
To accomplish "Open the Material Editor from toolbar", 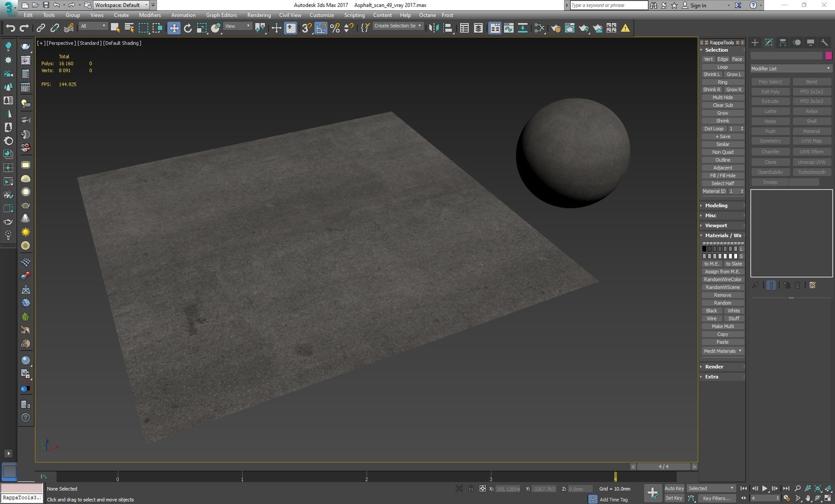I will 539,28.
